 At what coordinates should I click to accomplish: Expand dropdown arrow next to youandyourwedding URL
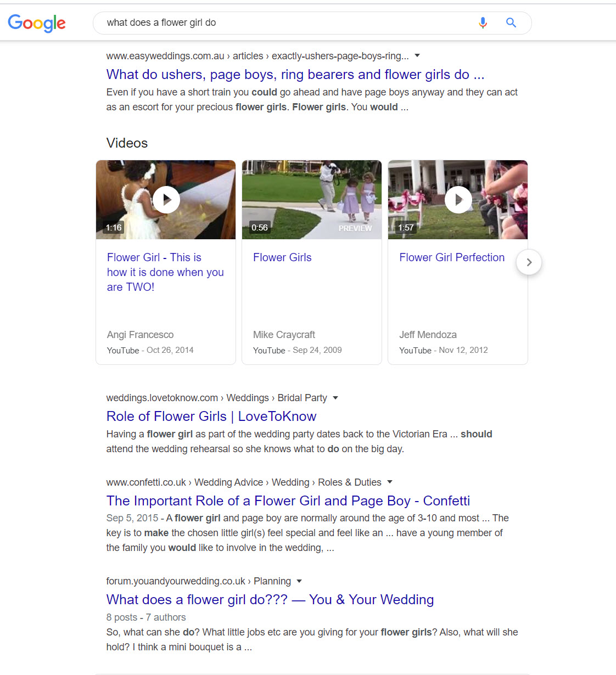299,581
